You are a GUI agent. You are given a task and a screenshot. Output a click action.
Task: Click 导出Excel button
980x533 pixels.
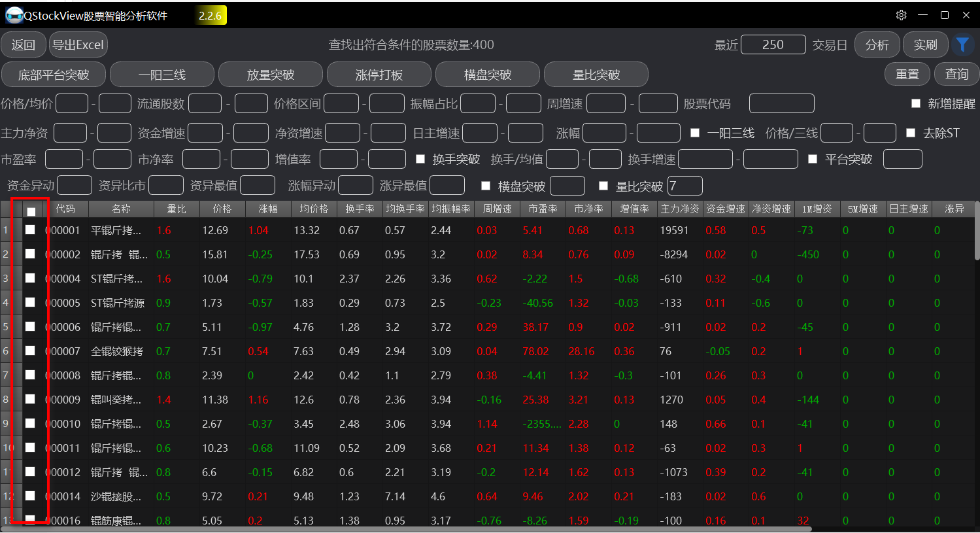(78, 44)
